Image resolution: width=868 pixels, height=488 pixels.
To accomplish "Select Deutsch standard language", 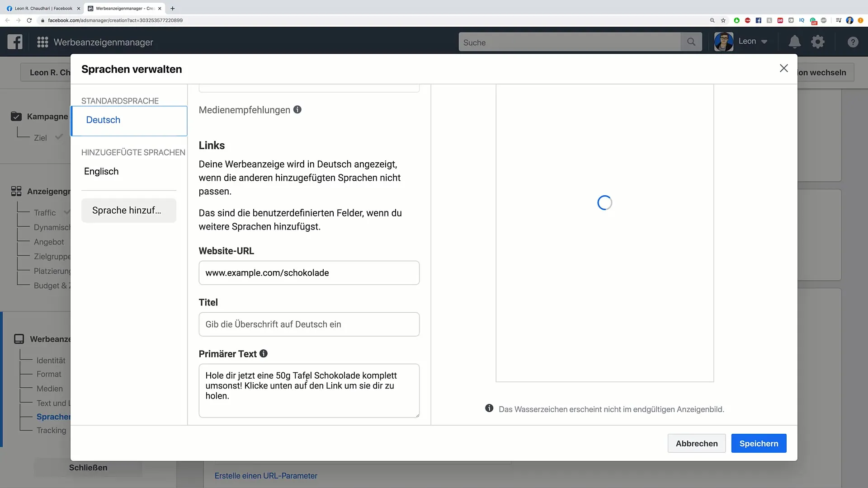I will (129, 120).
